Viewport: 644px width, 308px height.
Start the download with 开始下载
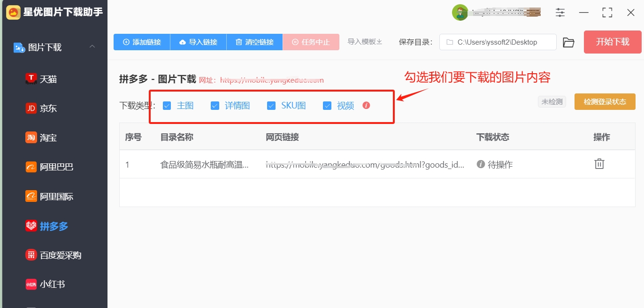[613, 42]
